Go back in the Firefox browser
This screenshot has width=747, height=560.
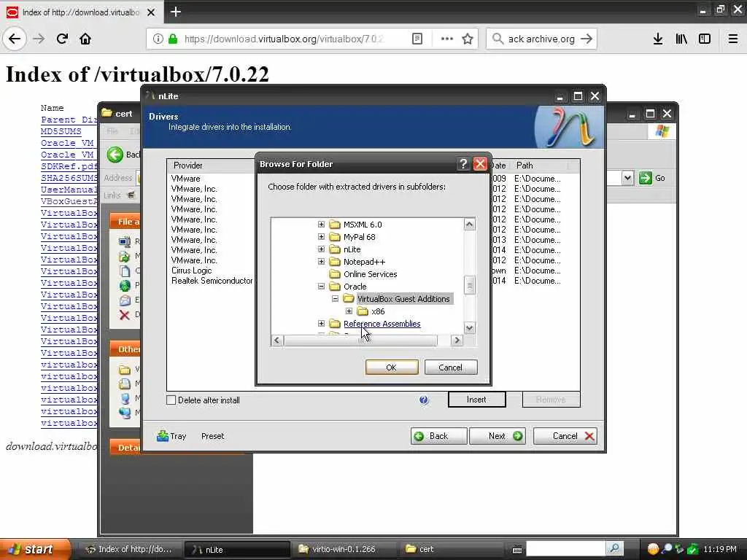pos(15,39)
